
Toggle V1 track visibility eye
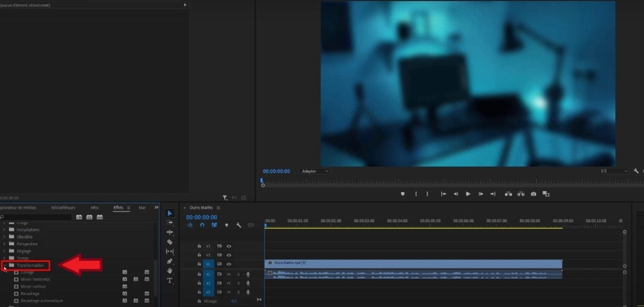229,264
